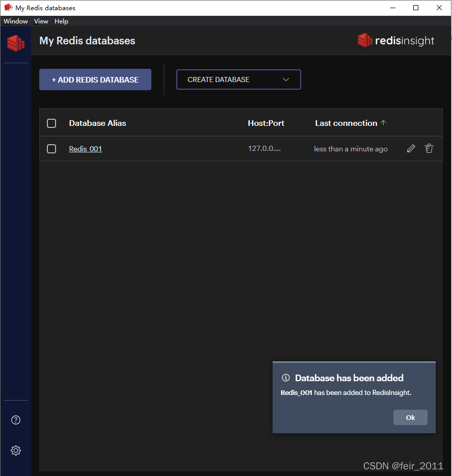The height and width of the screenshot is (476, 452).
Task: Open the Redis_001 database link
Action: point(86,149)
